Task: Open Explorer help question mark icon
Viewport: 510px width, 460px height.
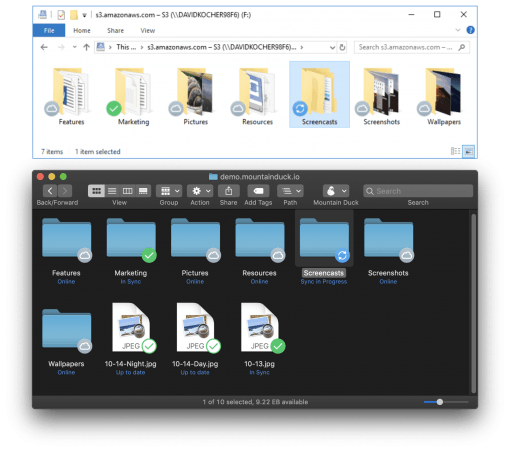Action: pyautogui.click(x=470, y=30)
